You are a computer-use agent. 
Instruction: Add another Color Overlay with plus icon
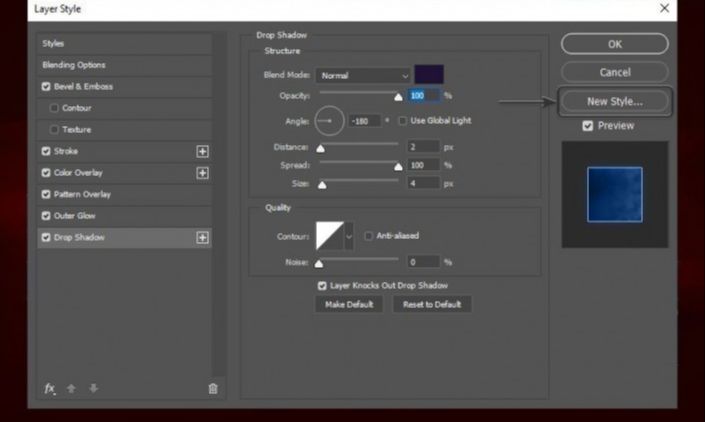click(x=202, y=173)
